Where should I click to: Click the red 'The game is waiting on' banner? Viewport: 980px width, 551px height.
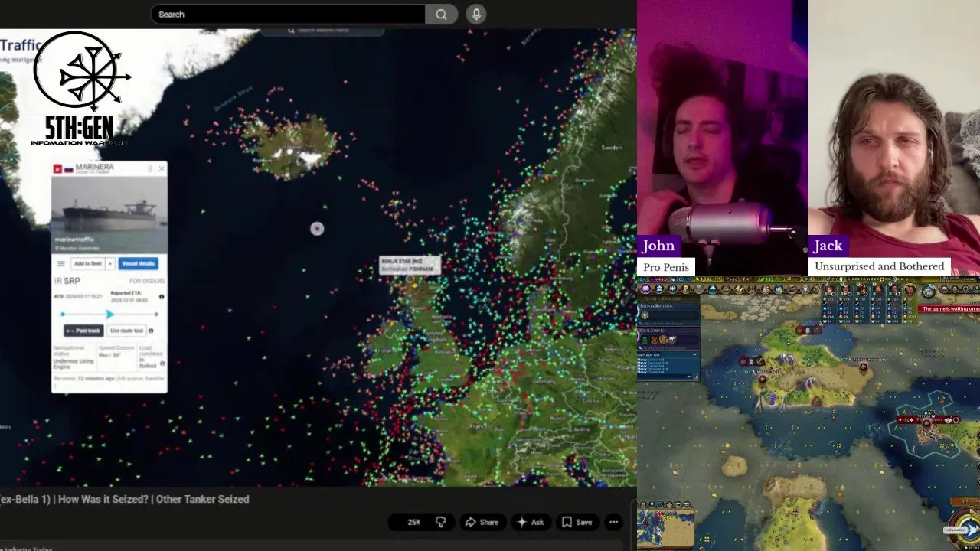click(949, 308)
